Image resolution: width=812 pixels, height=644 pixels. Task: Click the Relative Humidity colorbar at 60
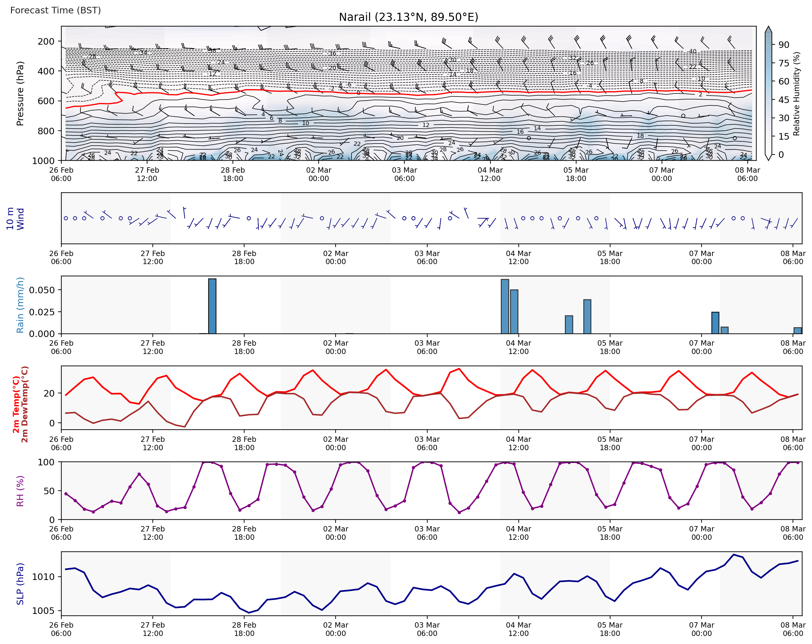[768, 81]
